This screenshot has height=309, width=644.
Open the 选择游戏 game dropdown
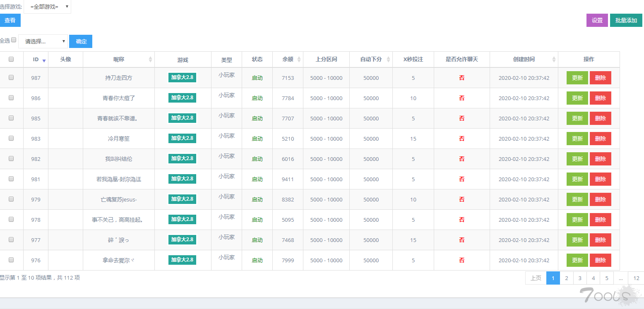click(48, 7)
